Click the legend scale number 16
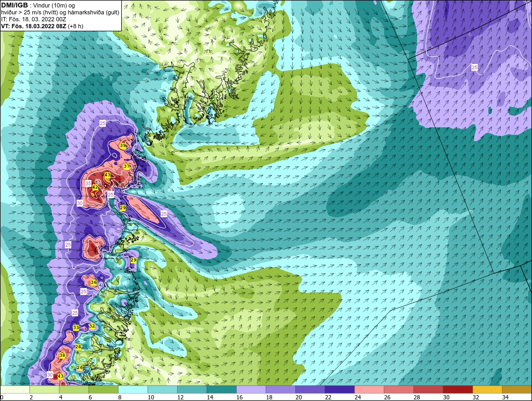 pyautogui.click(x=239, y=397)
